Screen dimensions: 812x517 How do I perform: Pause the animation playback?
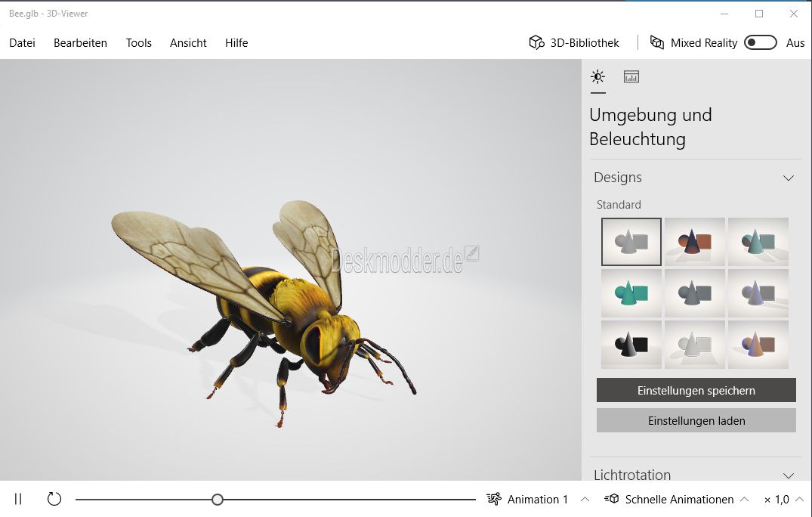coord(18,499)
